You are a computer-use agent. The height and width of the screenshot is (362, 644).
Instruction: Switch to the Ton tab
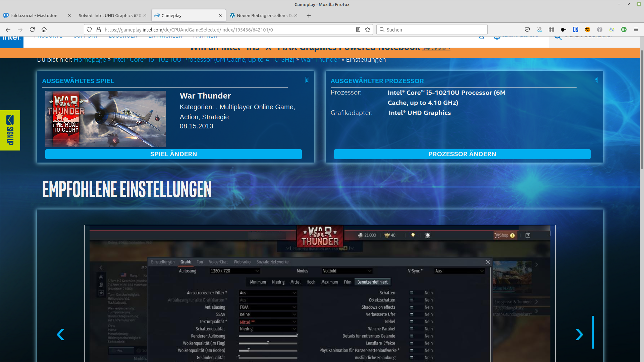click(x=200, y=262)
